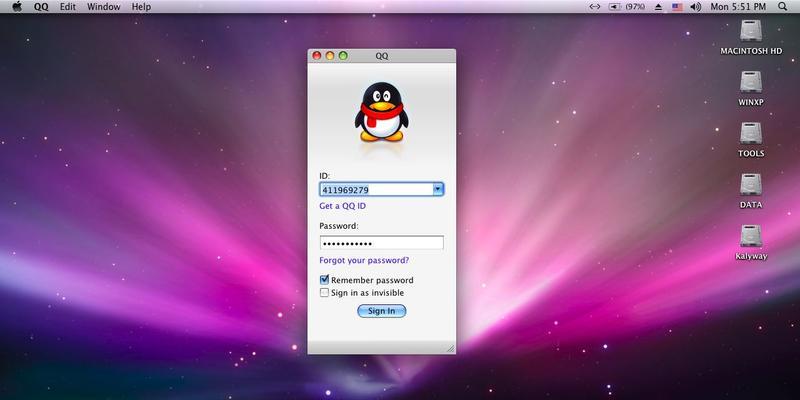
Task: Select the DATA drive icon
Action: tap(751, 185)
